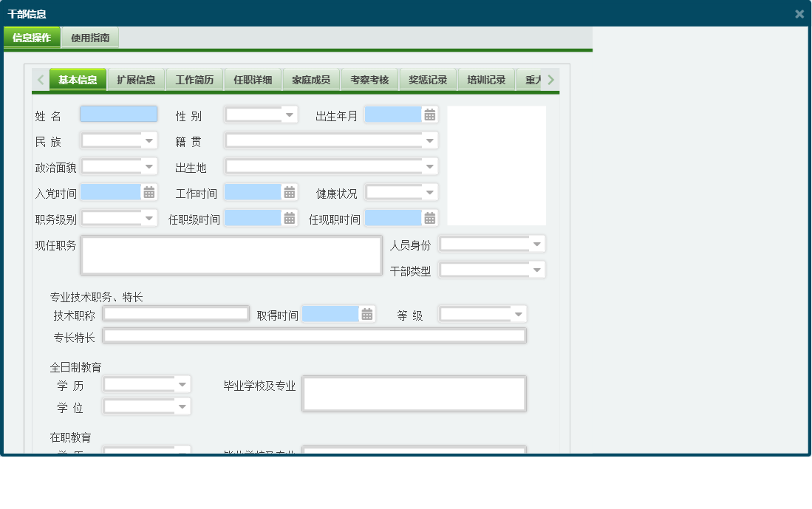Open the 工作时间 calendar picker
Image resolution: width=812 pixels, height=509 pixels.
coord(288,191)
